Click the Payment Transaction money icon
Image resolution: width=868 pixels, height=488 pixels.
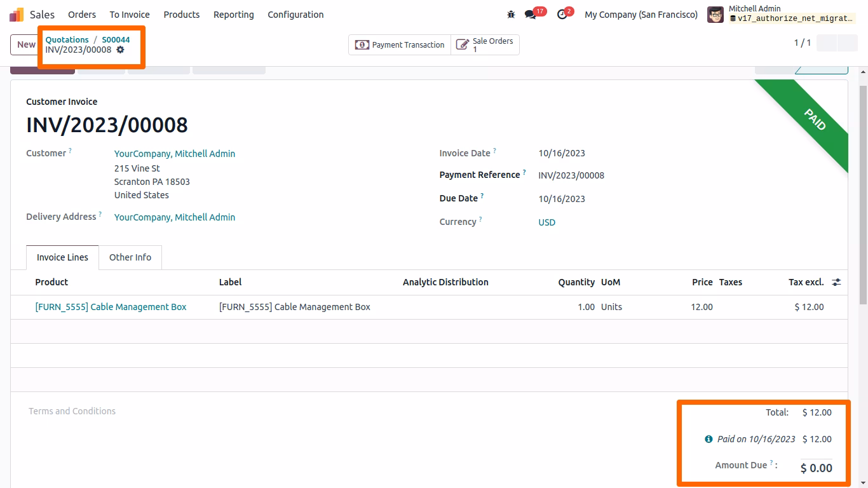[362, 45]
